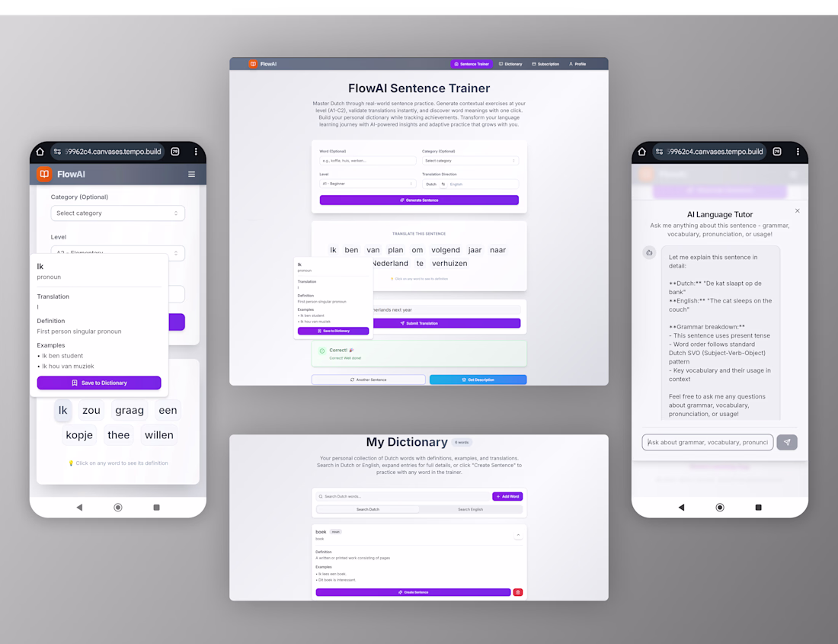Screen dimensions: 838x644
Task: Swap Dutch and English translation direction
Action: point(443,184)
